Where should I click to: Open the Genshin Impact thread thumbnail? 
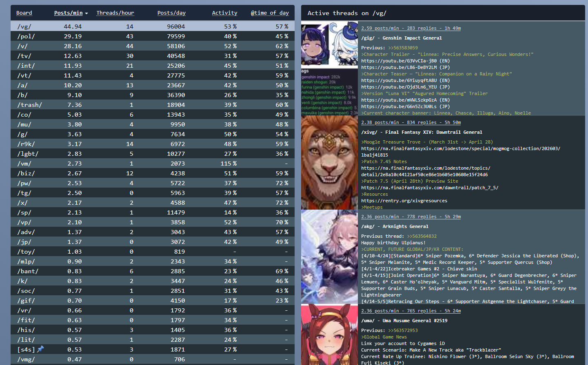(x=329, y=68)
